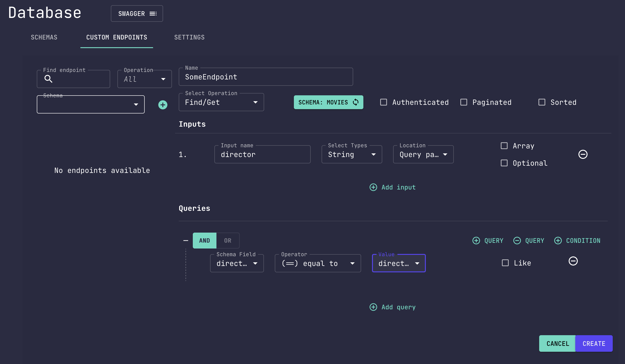Screen dimensions: 625x364
Task: Click the Name field containing SomeEndpoint
Action: tap(266, 77)
